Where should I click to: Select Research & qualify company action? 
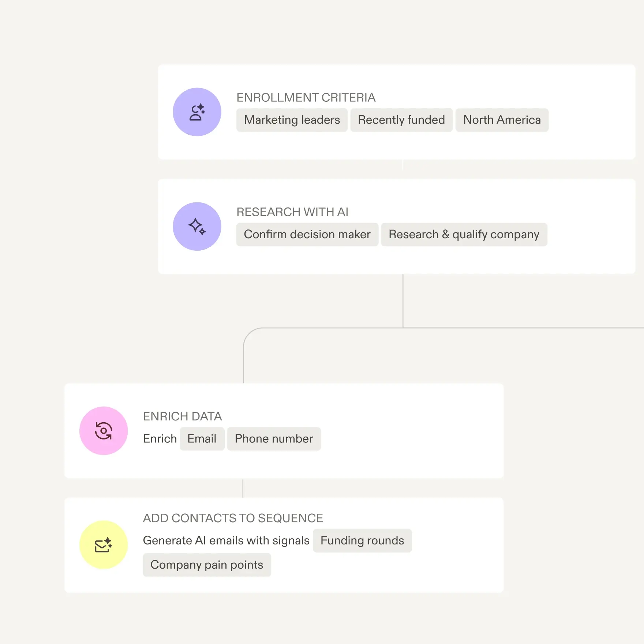pos(464,235)
